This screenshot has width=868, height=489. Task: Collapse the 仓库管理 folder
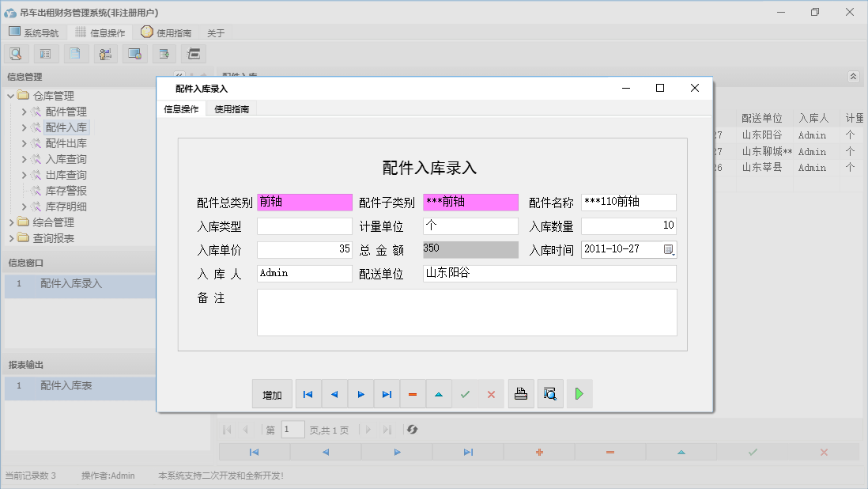click(x=9, y=94)
